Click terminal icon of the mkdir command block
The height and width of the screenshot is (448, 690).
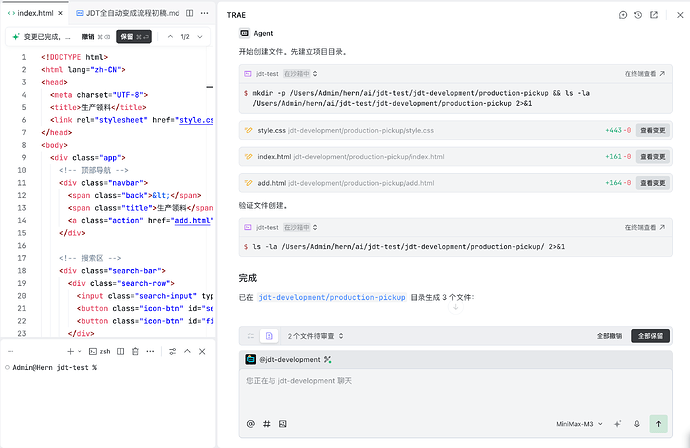248,73
